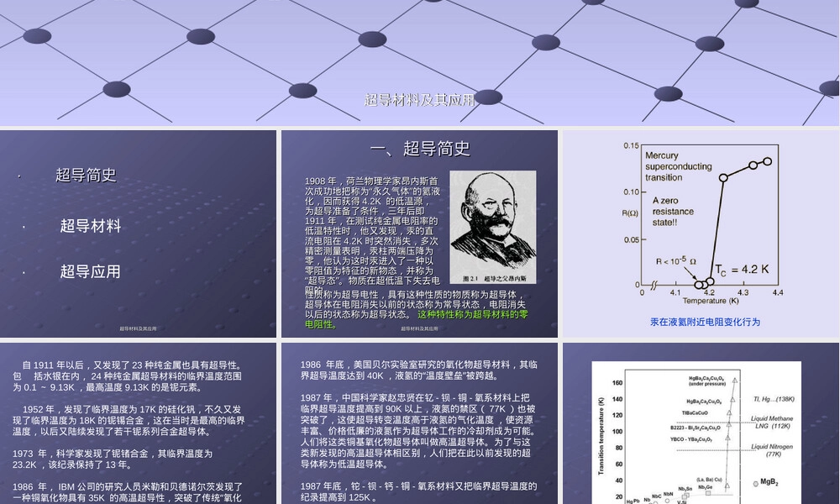Screen dimensions: 840x504
Task: Click the paragraph starting 1987 年，中国科学家赵忠贤
Action: click(x=417, y=431)
